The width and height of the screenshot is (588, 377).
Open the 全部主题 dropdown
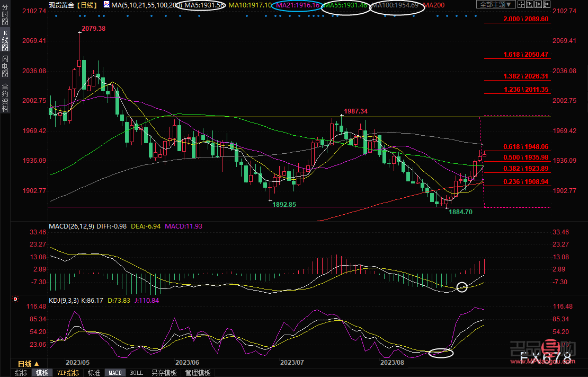pos(496,5)
